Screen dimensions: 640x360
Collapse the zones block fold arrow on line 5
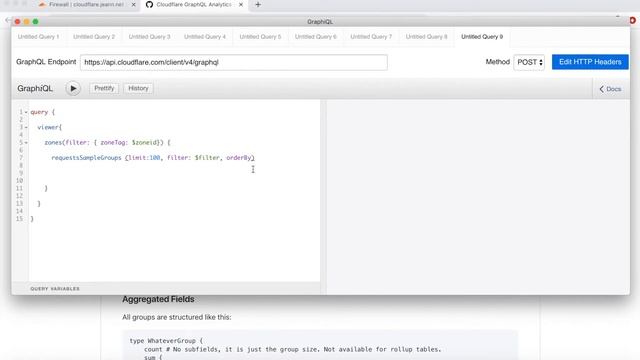pos(26,143)
